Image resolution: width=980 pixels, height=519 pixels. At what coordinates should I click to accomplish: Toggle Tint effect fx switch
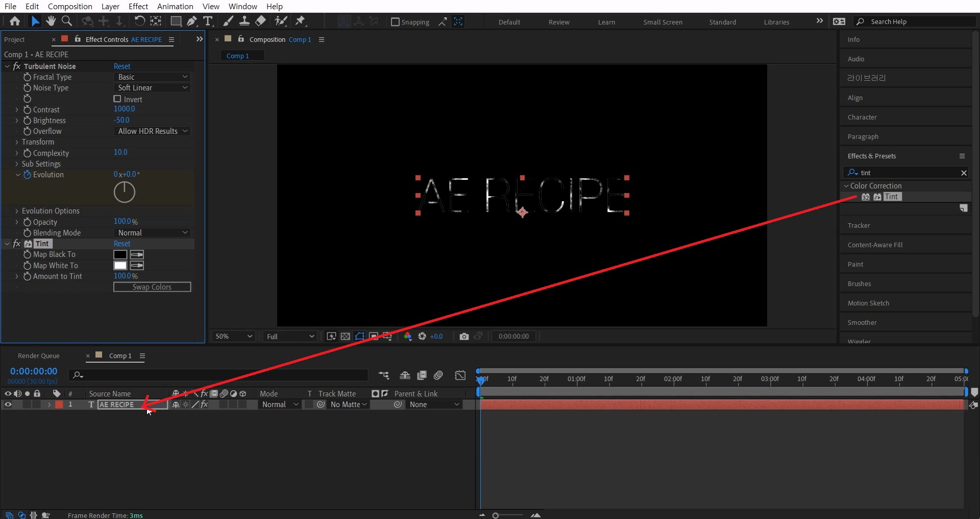(17, 244)
